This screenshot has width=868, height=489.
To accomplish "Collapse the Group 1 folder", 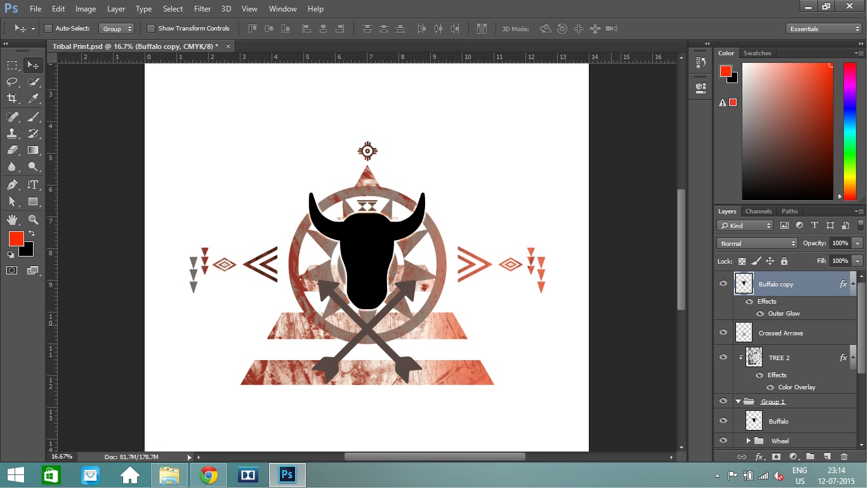I will coord(738,401).
